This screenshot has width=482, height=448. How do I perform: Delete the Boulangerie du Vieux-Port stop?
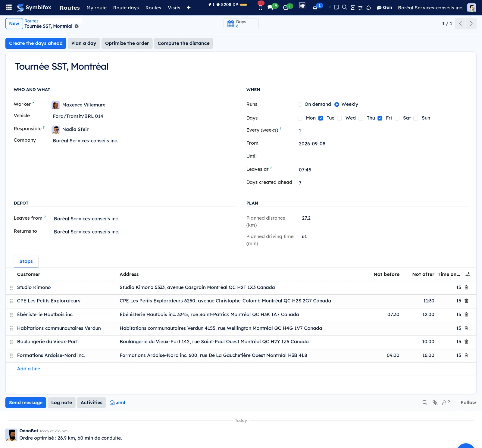pyautogui.click(x=466, y=342)
